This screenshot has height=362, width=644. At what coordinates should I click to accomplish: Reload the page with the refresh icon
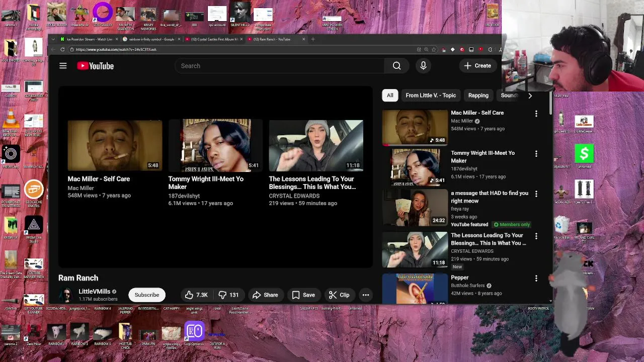pos(62,50)
